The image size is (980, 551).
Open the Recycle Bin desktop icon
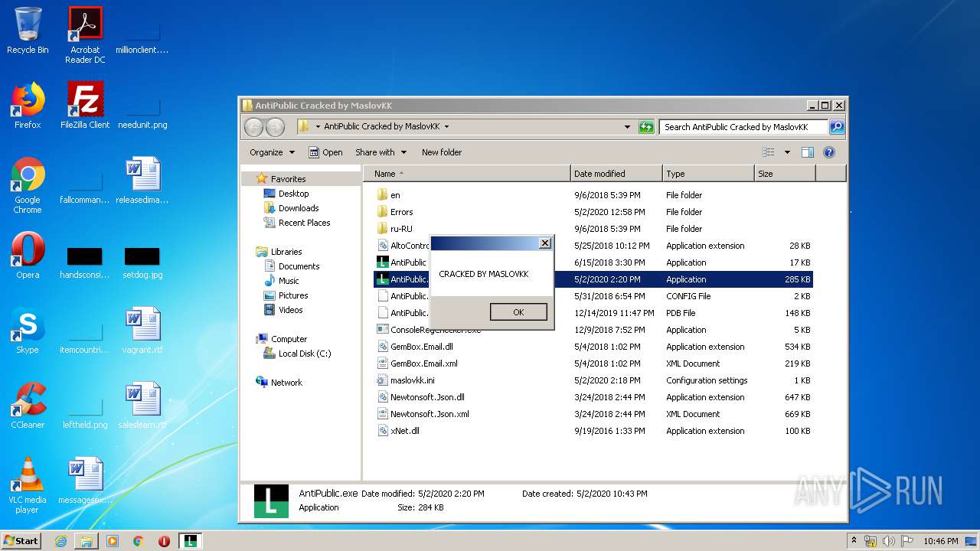point(28,31)
